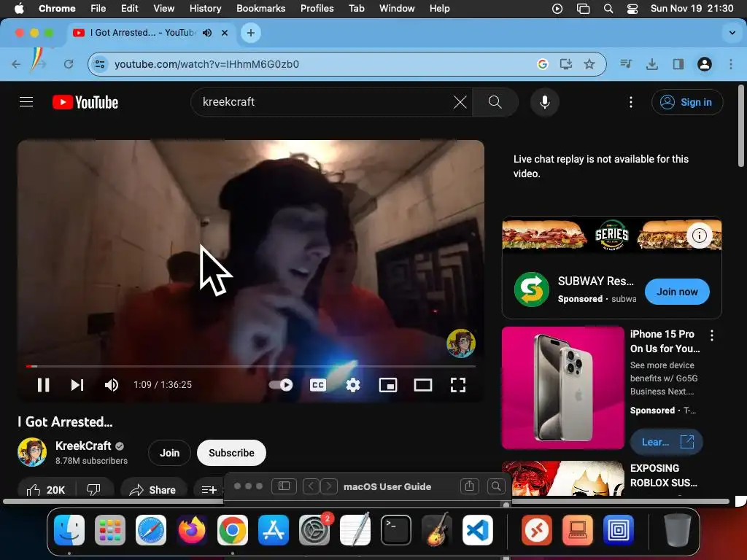Click the search magnifier button
Screen dimensions: 747x560
(x=495, y=102)
